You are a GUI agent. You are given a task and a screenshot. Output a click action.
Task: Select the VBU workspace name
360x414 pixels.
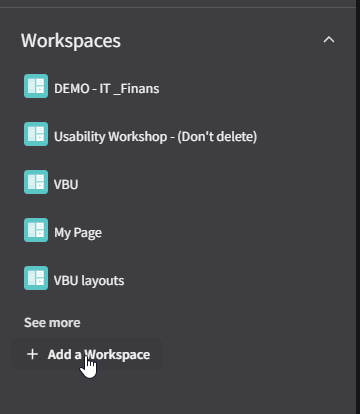tap(66, 184)
